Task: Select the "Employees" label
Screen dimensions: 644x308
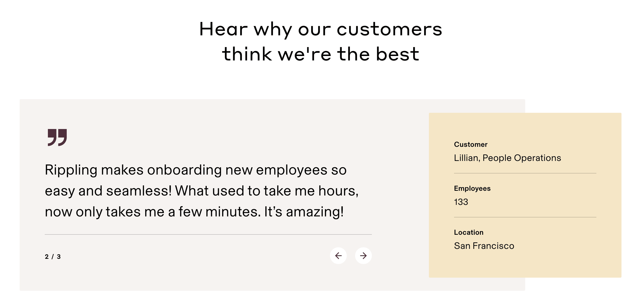Action: click(x=472, y=188)
